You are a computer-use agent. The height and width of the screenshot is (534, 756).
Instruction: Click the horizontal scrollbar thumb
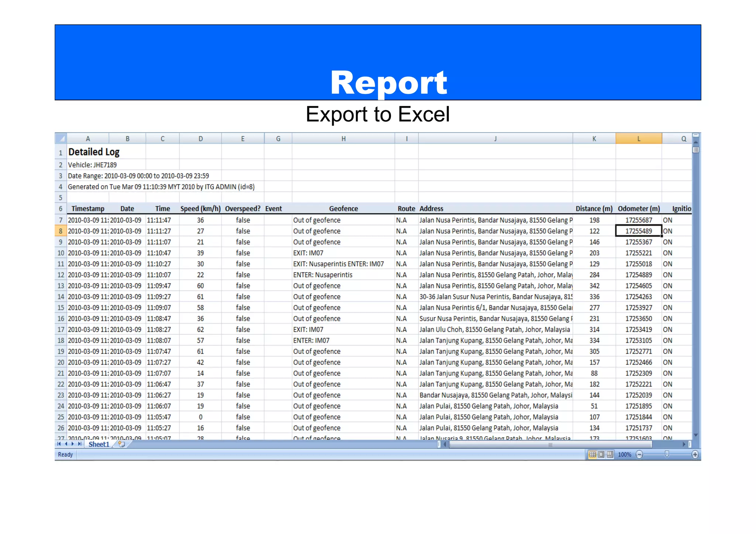(x=550, y=444)
